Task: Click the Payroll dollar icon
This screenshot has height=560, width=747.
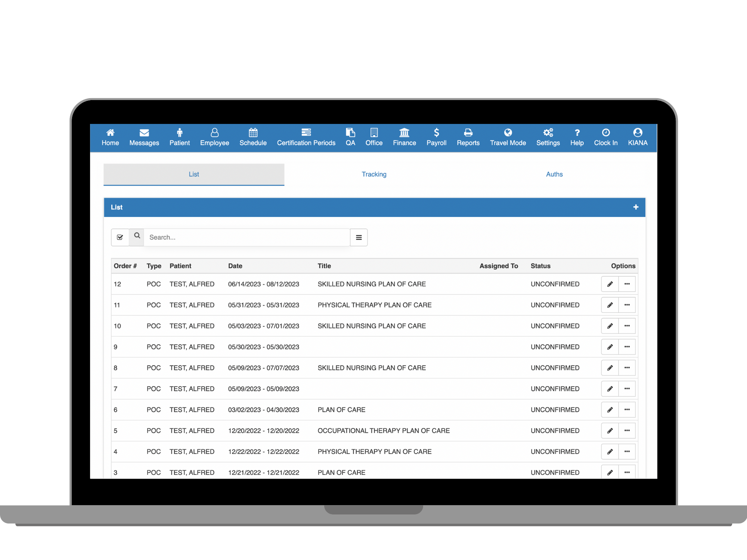Action: pyautogui.click(x=436, y=133)
